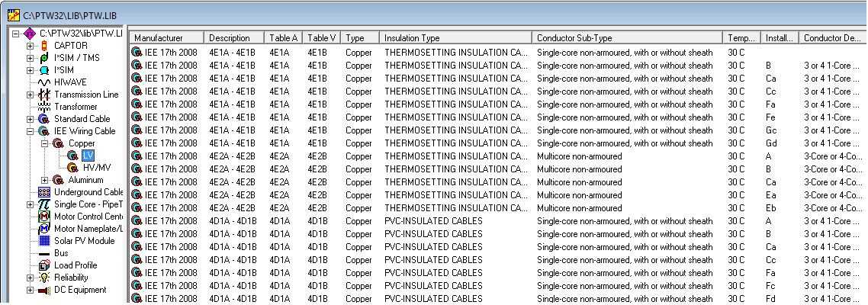
Task: Click the HIWAVE waveform icon
Action: [44, 82]
